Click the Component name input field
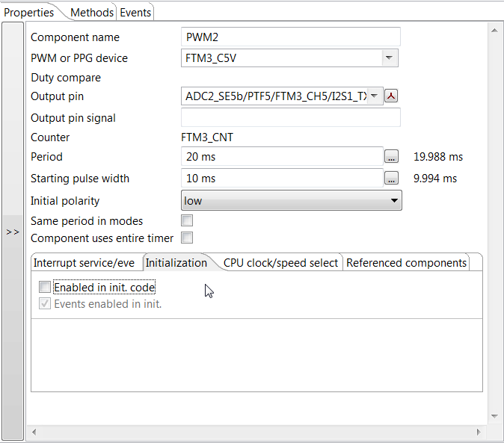Image resolution: width=504 pixels, height=443 pixels. pos(291,37)
